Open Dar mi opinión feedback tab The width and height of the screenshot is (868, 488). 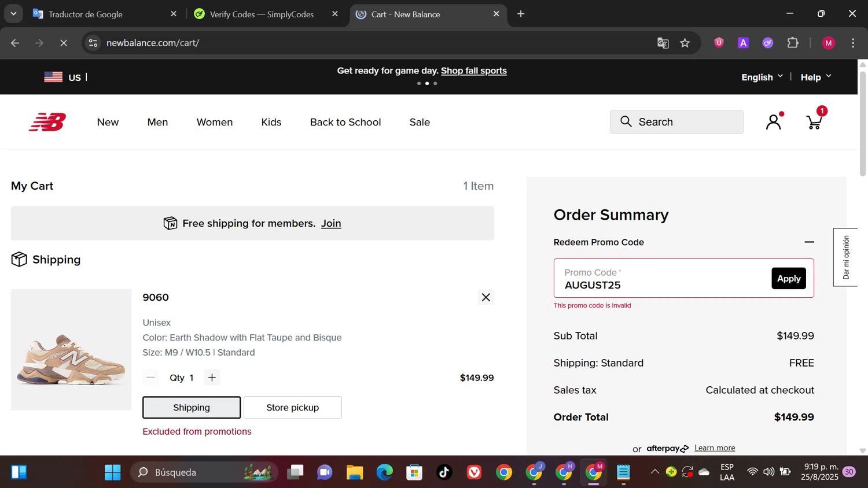click(x=845, y=257)
